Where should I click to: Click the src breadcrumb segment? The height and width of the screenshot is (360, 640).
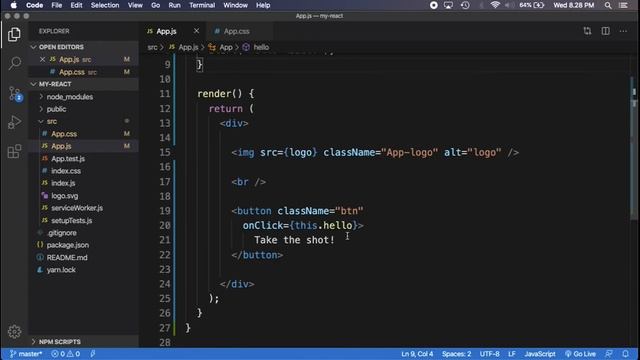152,47
